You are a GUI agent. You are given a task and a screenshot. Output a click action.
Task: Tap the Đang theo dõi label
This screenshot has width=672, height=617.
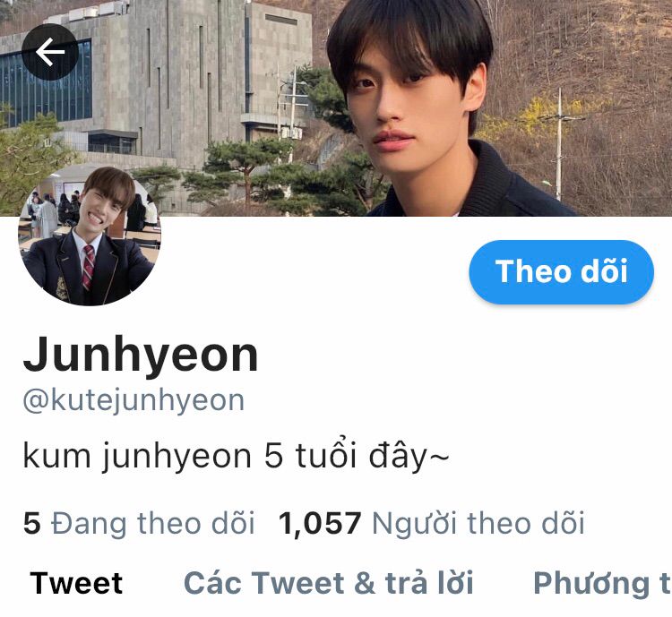[153, 524]
